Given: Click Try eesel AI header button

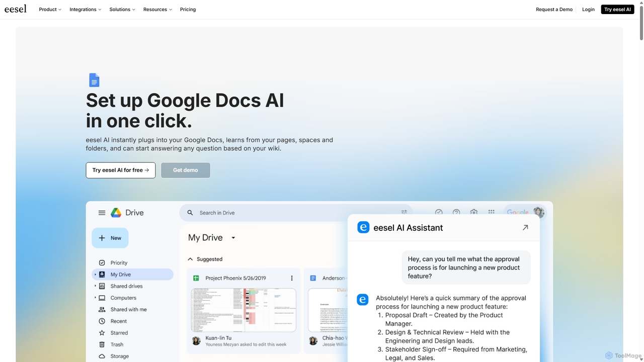Looking at the screenshot, I should (x=618, y=10).
